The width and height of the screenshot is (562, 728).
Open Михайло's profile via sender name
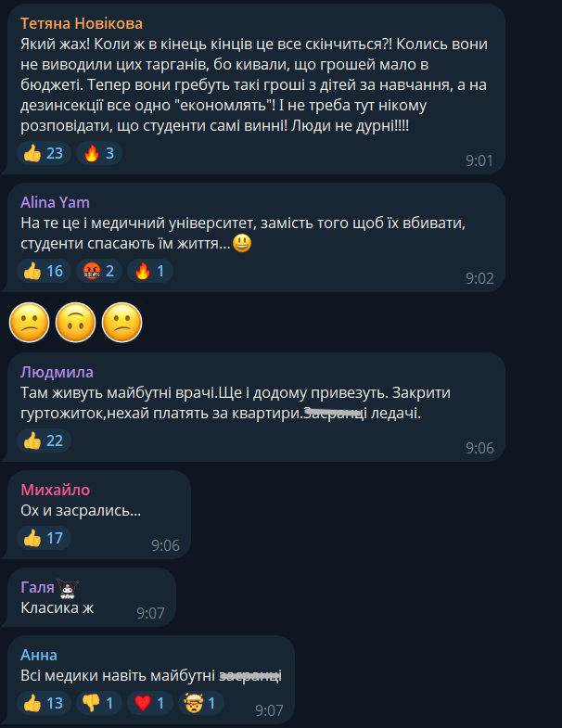(x=56, y=490)
